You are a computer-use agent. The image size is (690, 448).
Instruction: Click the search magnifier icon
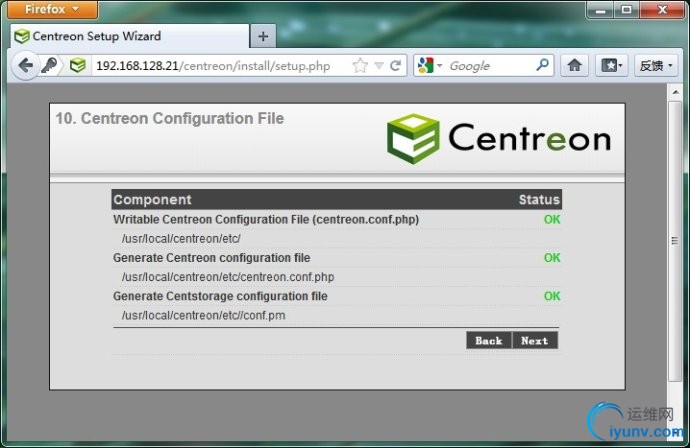coord(543,65)
